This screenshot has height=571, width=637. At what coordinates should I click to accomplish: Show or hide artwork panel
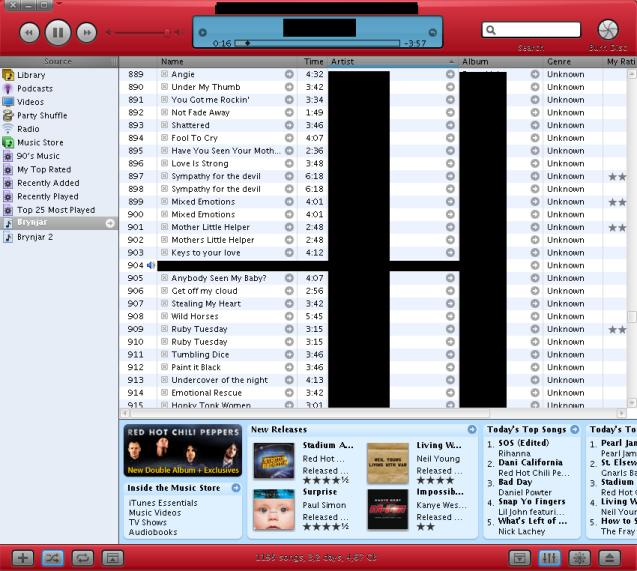[113, 558]
